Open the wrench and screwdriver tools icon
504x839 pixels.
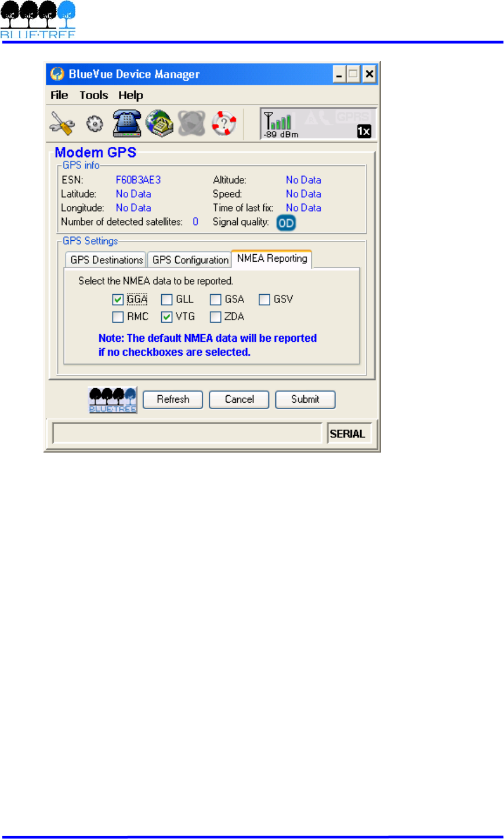pyautogui.click(x=62, y=123)
